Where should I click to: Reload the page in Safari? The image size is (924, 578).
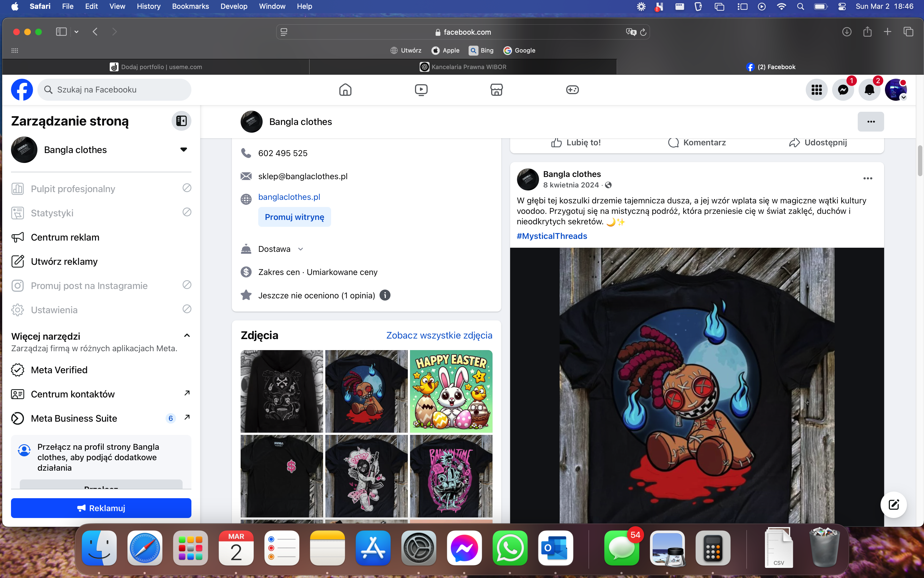coord(643,32)
